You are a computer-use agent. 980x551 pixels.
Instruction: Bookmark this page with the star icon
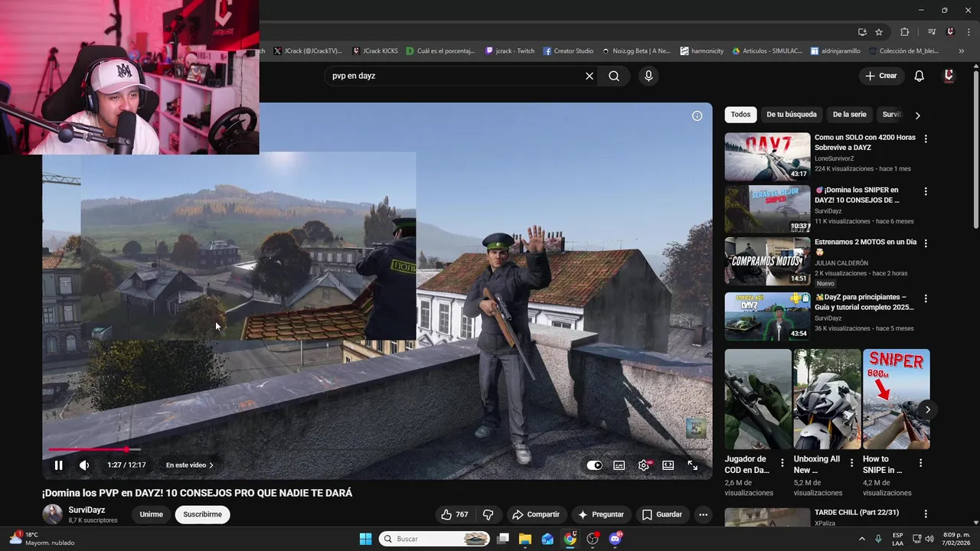879,32
